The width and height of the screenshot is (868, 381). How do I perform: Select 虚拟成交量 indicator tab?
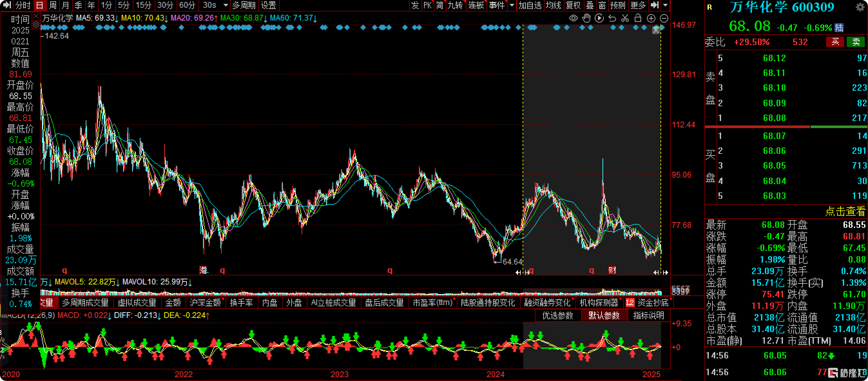(x=137, y=302)
